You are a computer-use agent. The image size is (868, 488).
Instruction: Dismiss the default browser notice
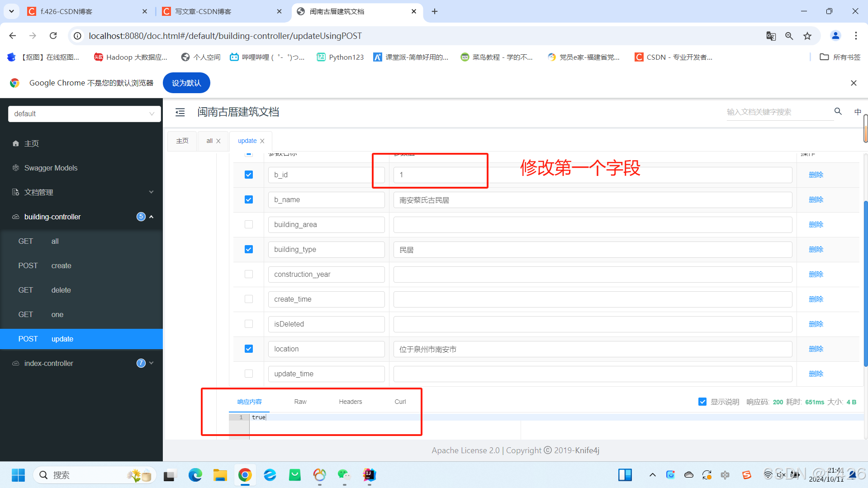[x=854, y=83]
